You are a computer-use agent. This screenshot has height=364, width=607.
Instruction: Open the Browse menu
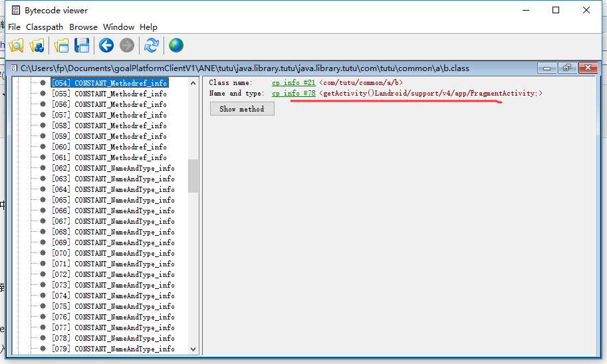[83, 27]
